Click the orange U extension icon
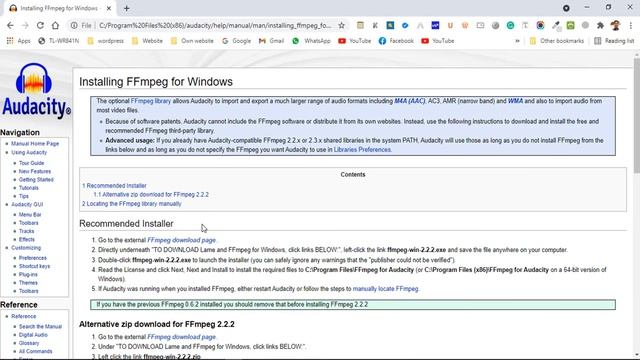Screen dimensions: 640x360 [x=450, y=25]
